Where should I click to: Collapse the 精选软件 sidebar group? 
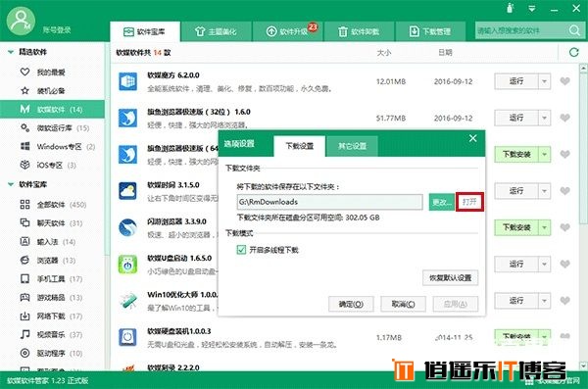(11, 52)
